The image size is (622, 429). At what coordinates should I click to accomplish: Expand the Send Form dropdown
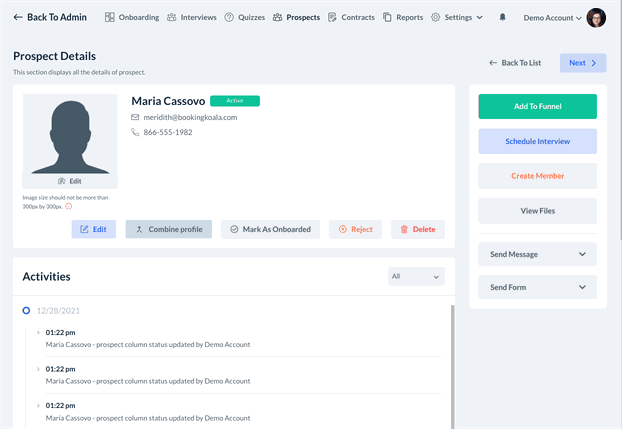tap(538, 287)
